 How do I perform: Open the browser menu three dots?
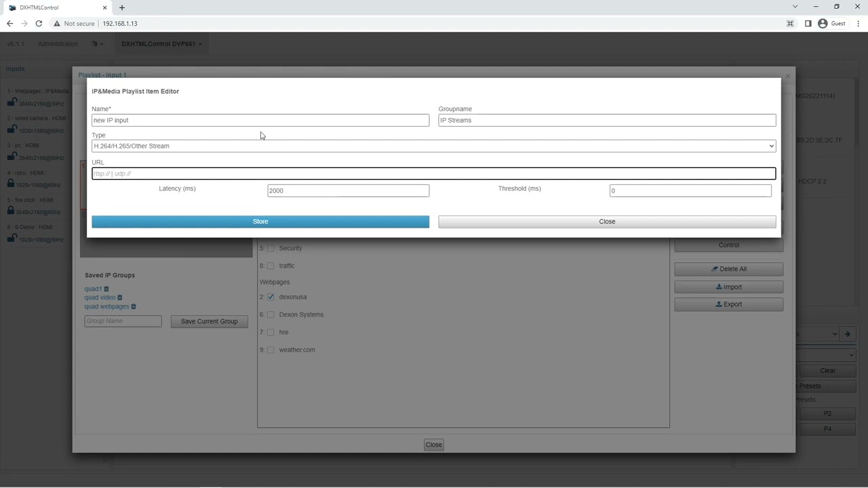[859, 23]
